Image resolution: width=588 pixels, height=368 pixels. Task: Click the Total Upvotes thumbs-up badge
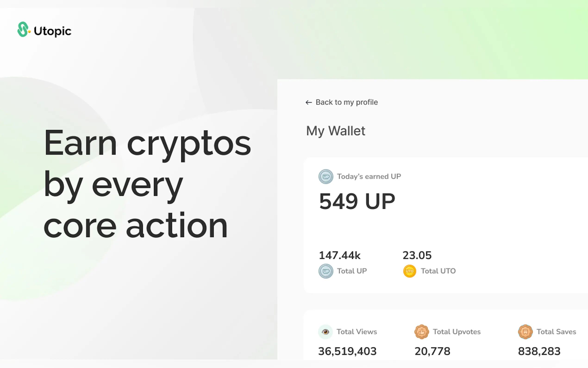coord(422,332)
